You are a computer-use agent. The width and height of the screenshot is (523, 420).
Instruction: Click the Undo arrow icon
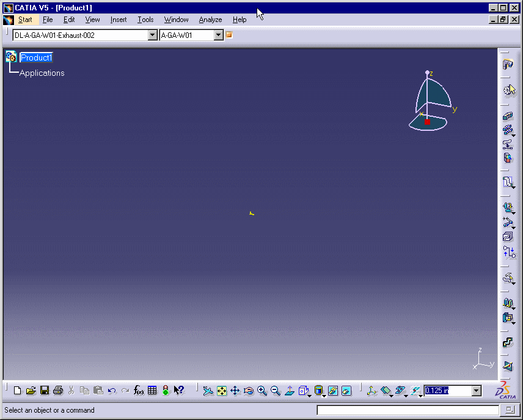[x=112, y=391]
